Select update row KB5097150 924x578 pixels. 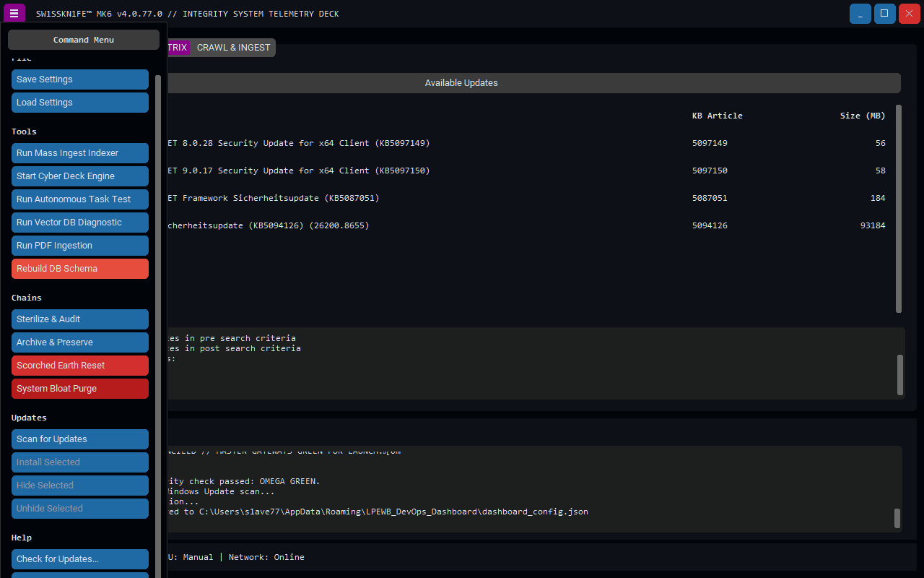pos(530,171)
